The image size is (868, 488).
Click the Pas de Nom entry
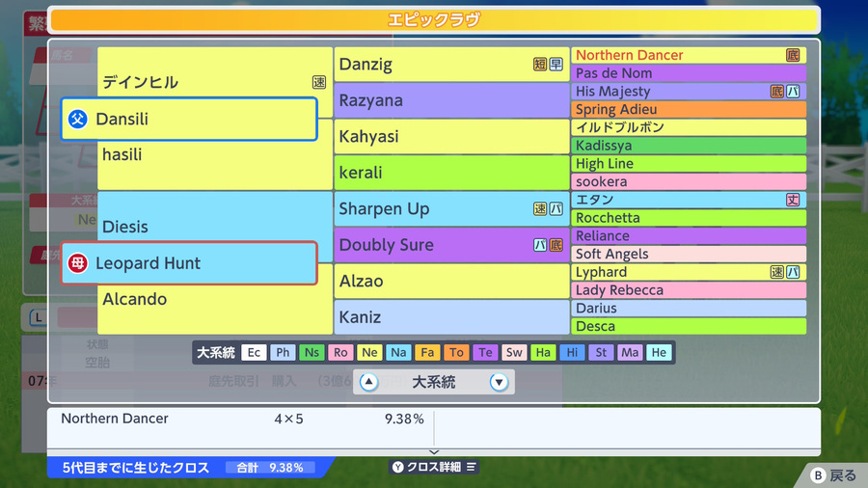click(688, 73)
